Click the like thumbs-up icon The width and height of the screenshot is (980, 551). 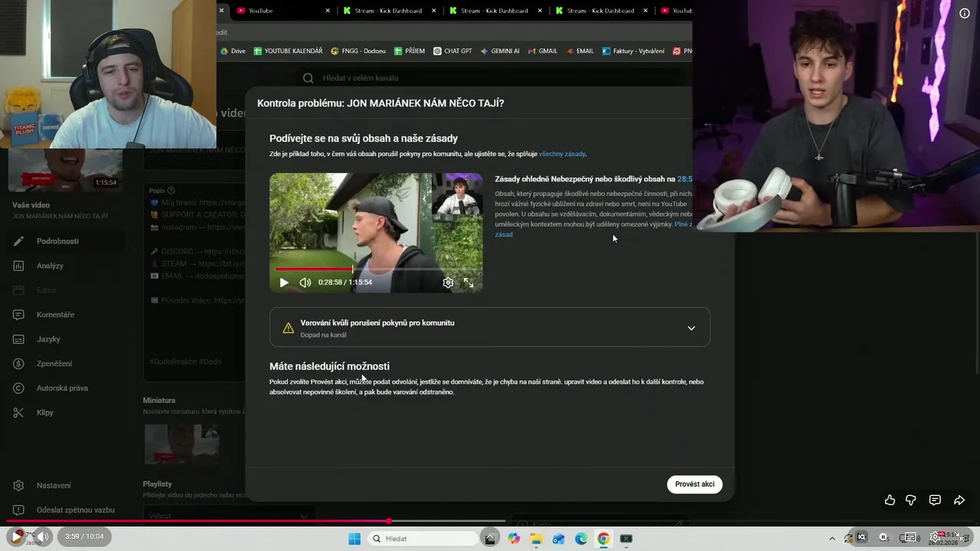pos(890,500)
